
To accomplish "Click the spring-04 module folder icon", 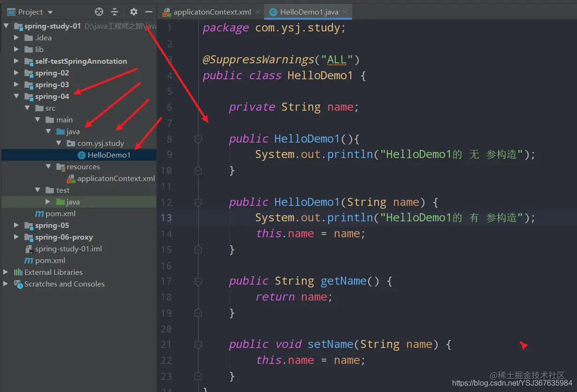I will (29, 96).
